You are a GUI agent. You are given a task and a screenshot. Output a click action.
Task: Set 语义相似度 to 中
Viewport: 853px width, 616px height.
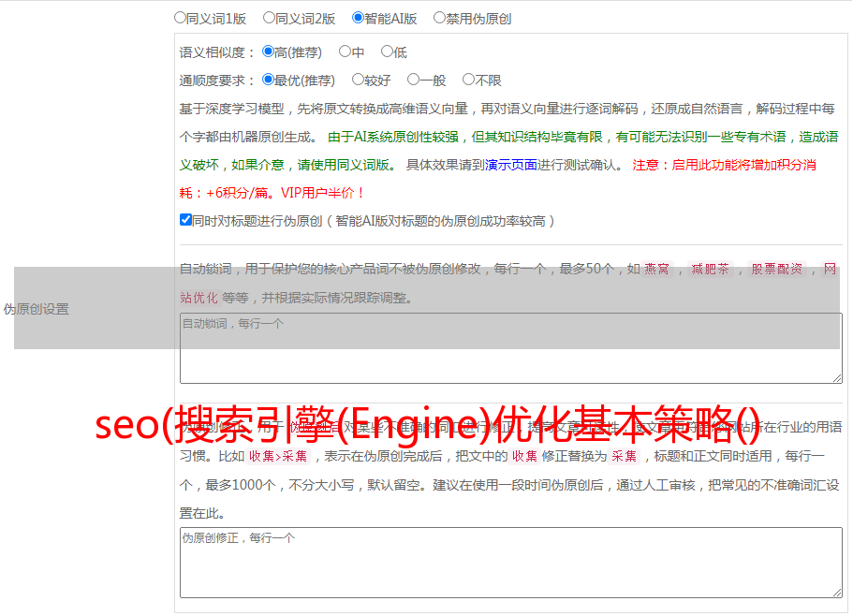[345, 52]
